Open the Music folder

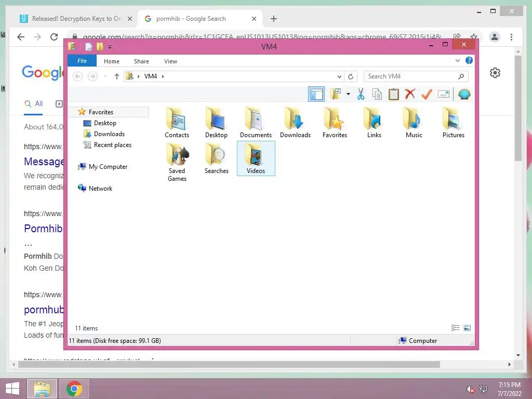(414, 123)
